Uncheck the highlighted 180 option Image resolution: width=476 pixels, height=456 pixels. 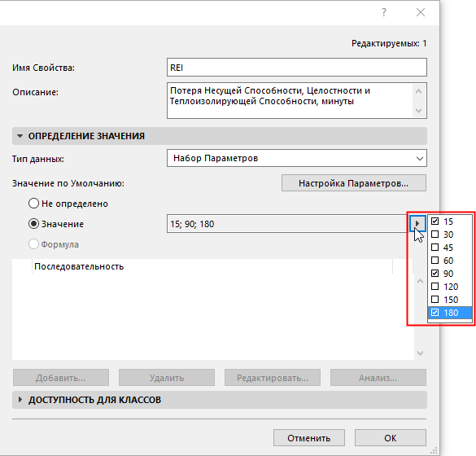(x=435, y=313)
